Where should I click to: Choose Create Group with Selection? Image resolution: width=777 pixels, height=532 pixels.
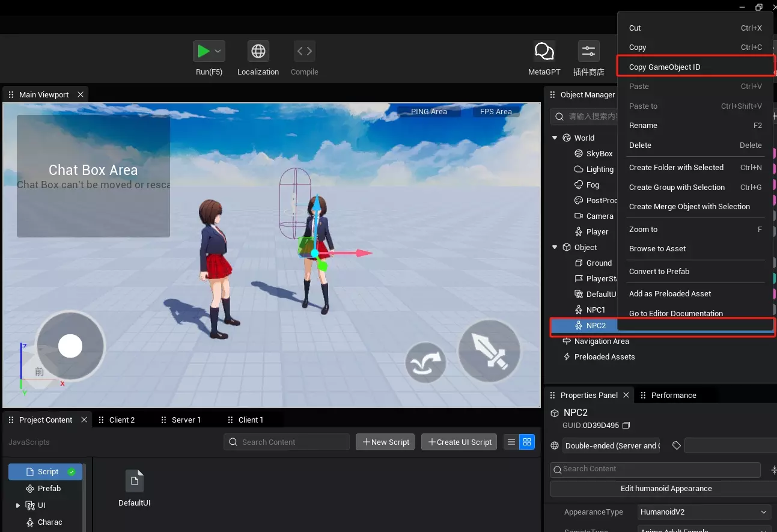695,187
